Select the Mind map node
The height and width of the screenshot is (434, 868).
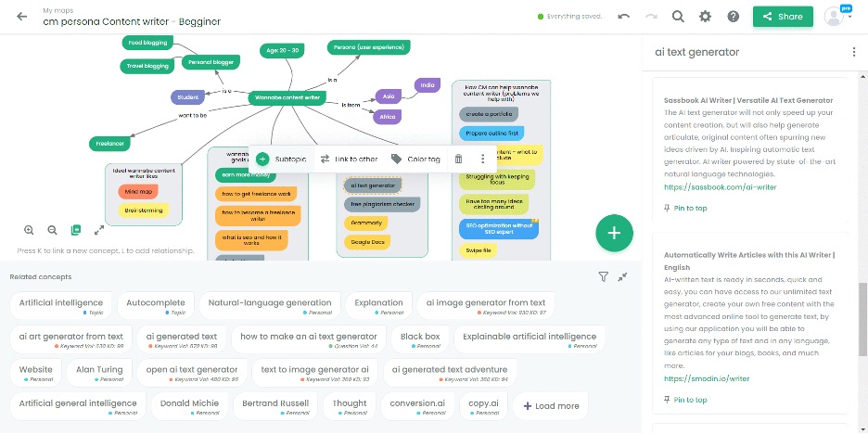pos(138,192)
